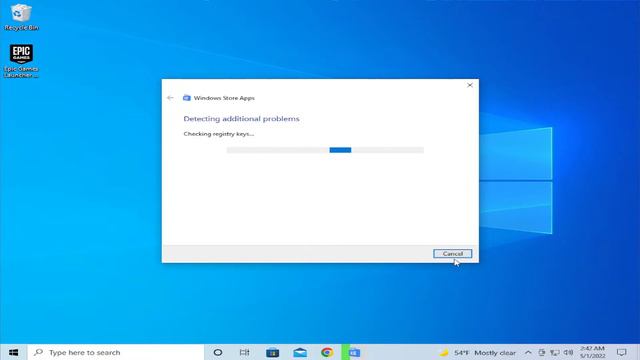The image size is (640, 360).
Task: Open network settings tray icon
Action: (x=555, y=352)
